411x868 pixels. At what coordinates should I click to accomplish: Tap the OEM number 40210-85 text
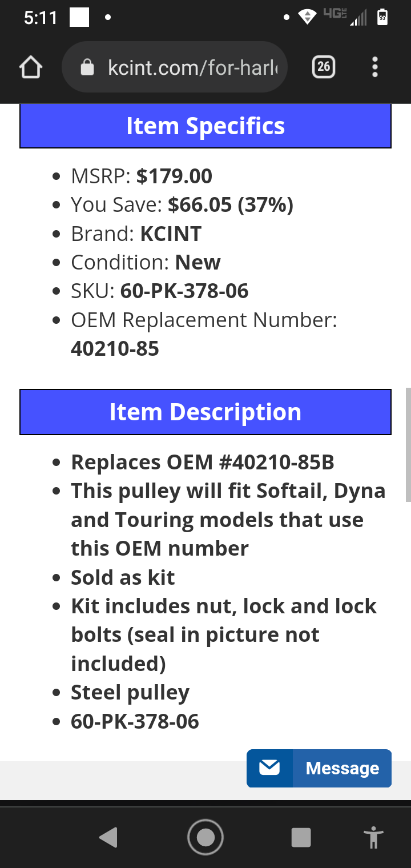tap(115, 349)
